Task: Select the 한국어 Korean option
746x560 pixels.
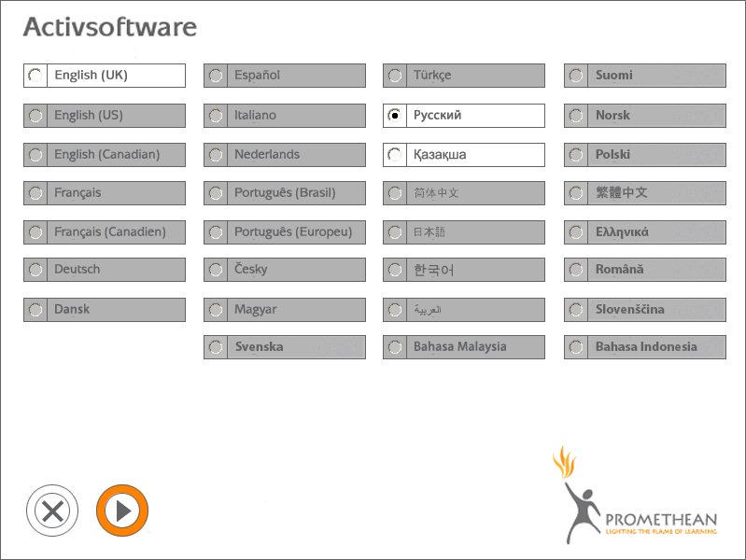Action: pos(463,270)
